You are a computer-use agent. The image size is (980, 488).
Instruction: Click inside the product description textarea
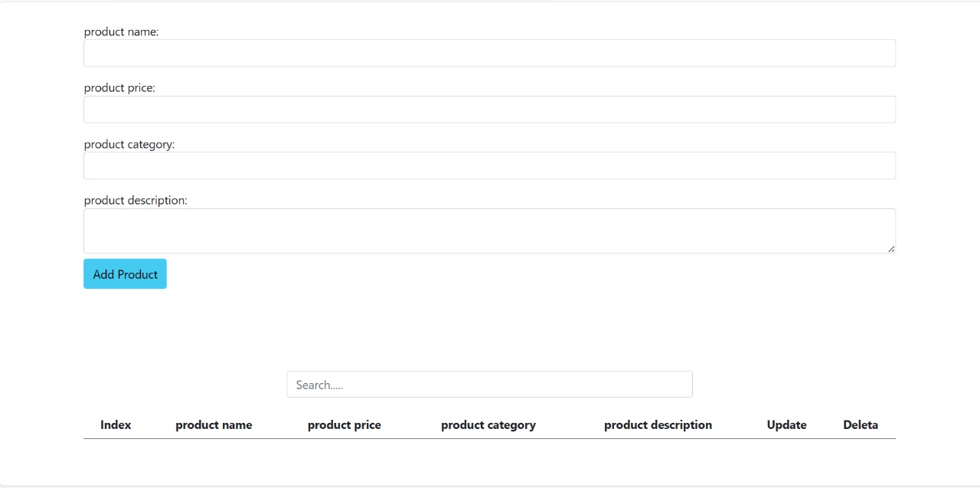pyautogui.click(x=489, y=231)
